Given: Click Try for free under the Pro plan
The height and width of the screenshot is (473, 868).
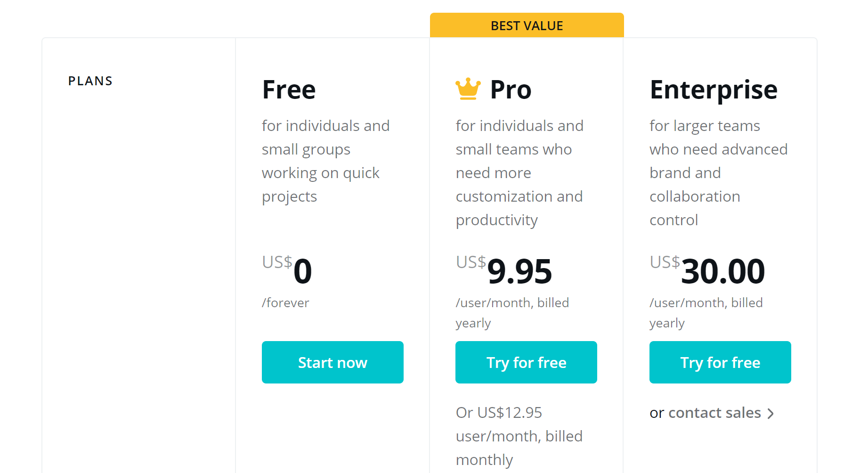Looking at the screenshot, I should pos(526,362).
